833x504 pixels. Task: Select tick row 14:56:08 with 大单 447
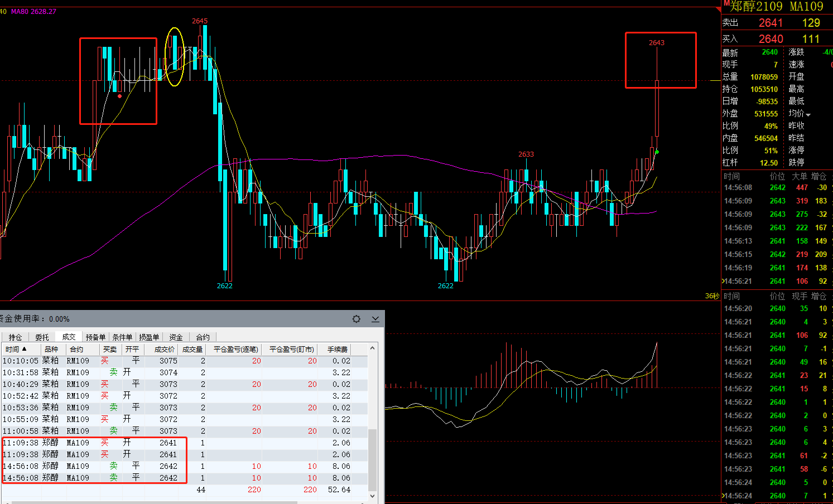point(777,187)
